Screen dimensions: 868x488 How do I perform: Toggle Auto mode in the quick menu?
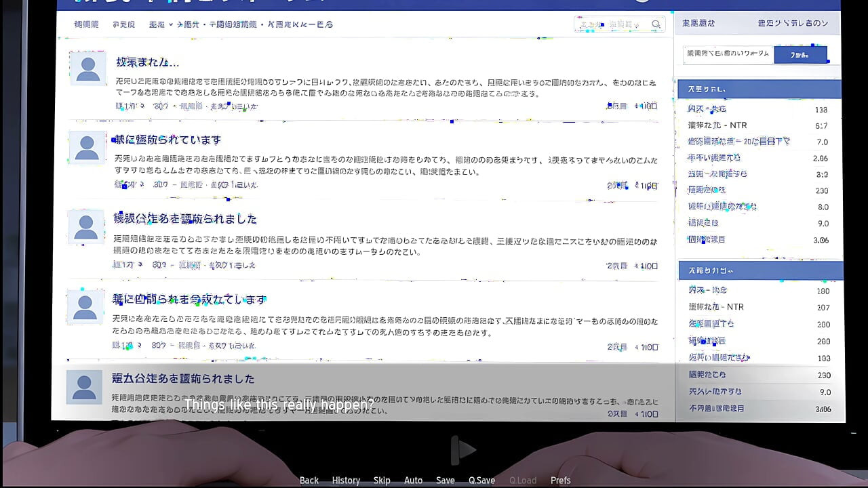click(413, 480)
